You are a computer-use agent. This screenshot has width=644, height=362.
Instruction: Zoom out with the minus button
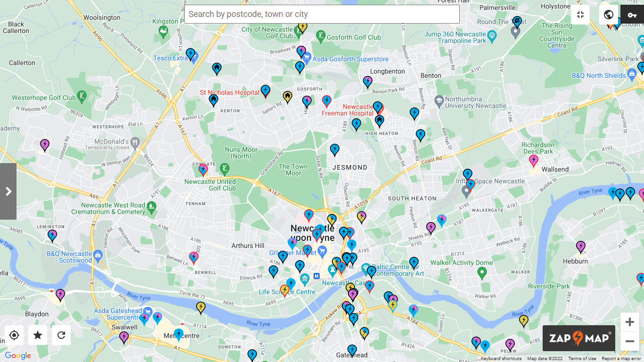pyautogui.click(x=629, y=341)
